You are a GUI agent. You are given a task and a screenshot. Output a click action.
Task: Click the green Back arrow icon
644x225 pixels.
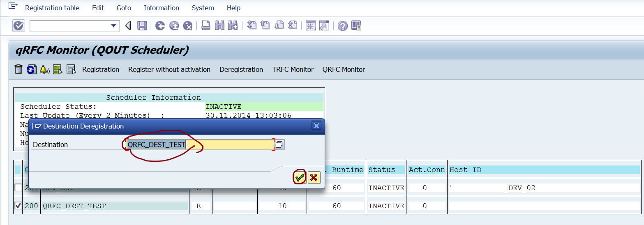coord(160,26)
